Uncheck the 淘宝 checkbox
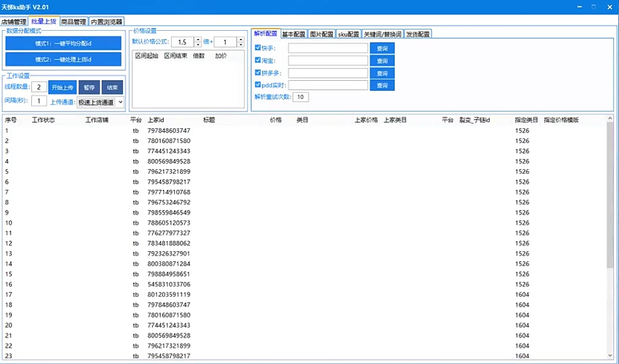This screenshot has width=619, height=364. pyautogui.click(x=257, y=60)
